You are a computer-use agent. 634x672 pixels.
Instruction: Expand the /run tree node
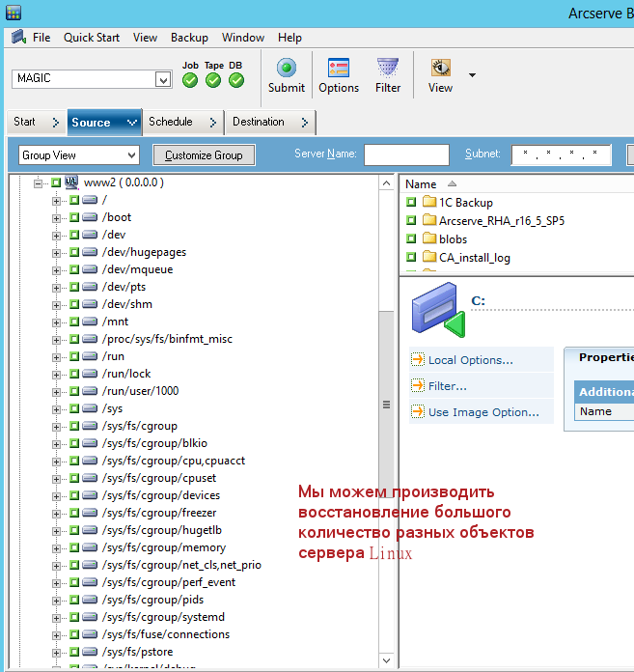(56, 357)
